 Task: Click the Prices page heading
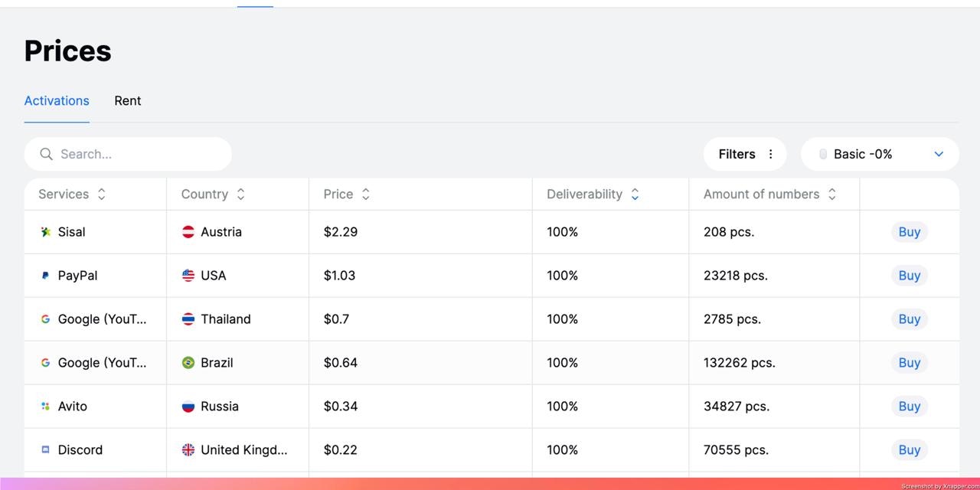point(68,51)
